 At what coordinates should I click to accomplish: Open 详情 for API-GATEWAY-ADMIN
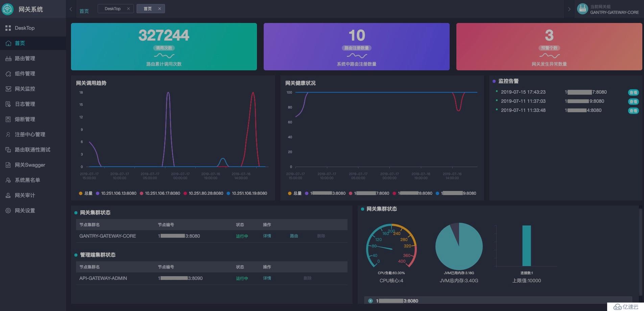(267, 278)
